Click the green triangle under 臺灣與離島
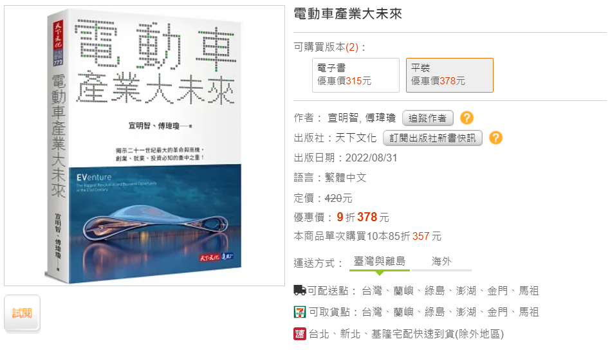 tap(380, 273)
